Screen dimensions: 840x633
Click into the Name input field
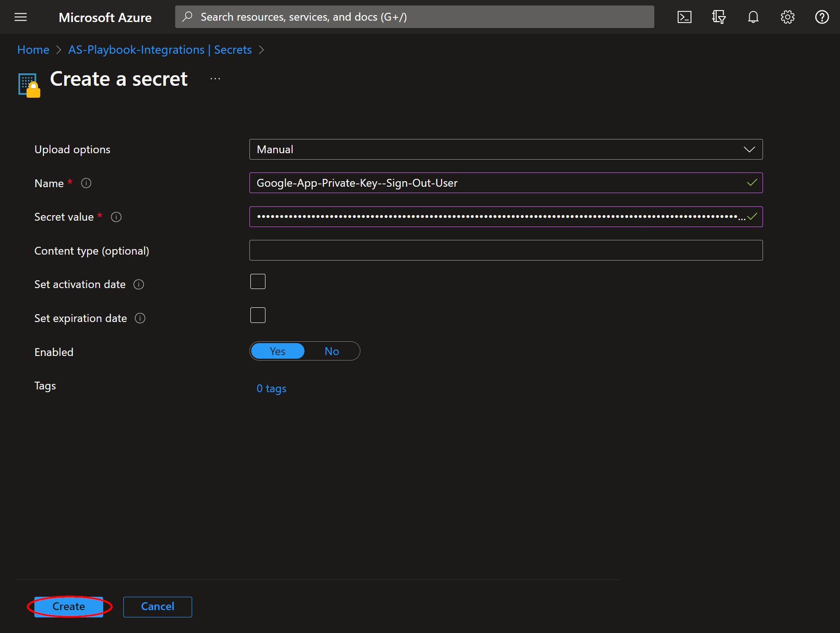pyautogui.click(x=506, y=183)
